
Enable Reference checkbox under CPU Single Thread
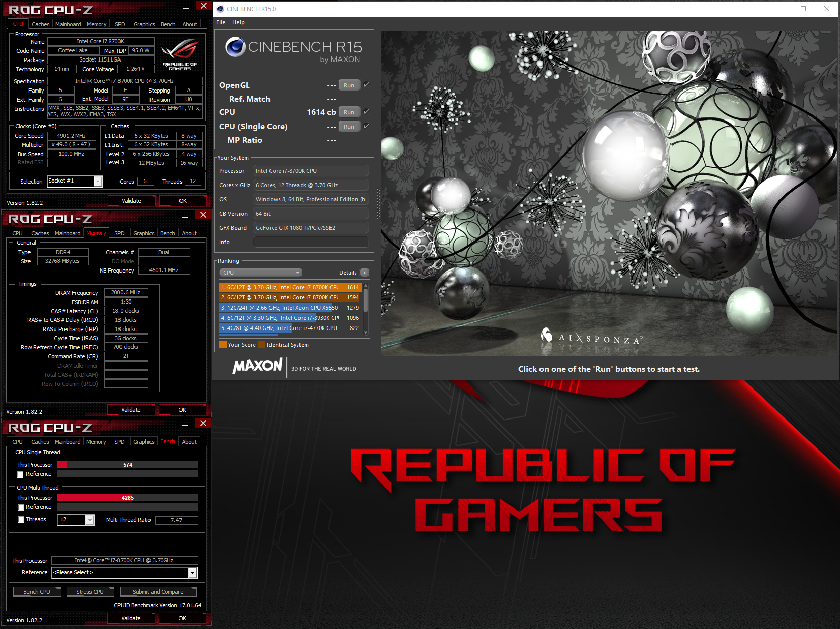pyautogui.click(x=21, y=474)
